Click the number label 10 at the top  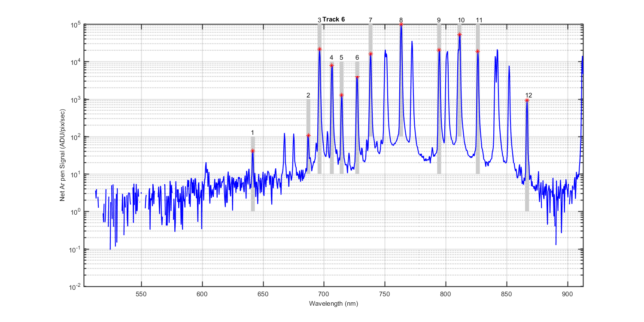[x=461, y=20]
